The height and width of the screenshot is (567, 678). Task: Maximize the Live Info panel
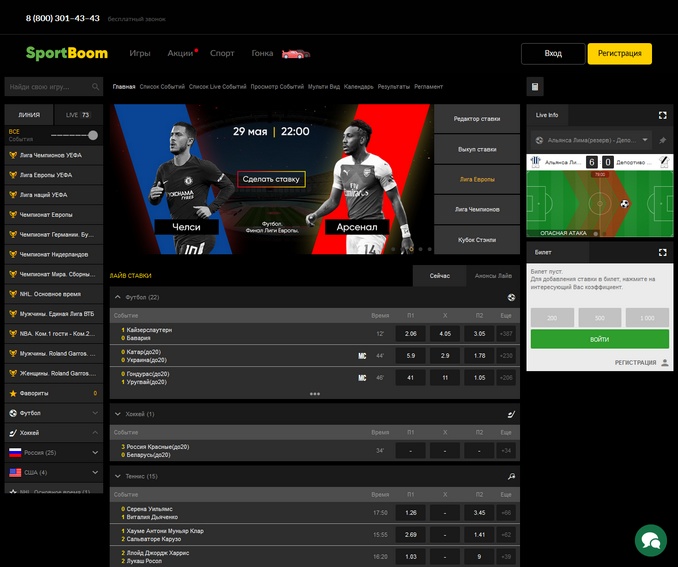pyautogui.click(x=662, y=115)
